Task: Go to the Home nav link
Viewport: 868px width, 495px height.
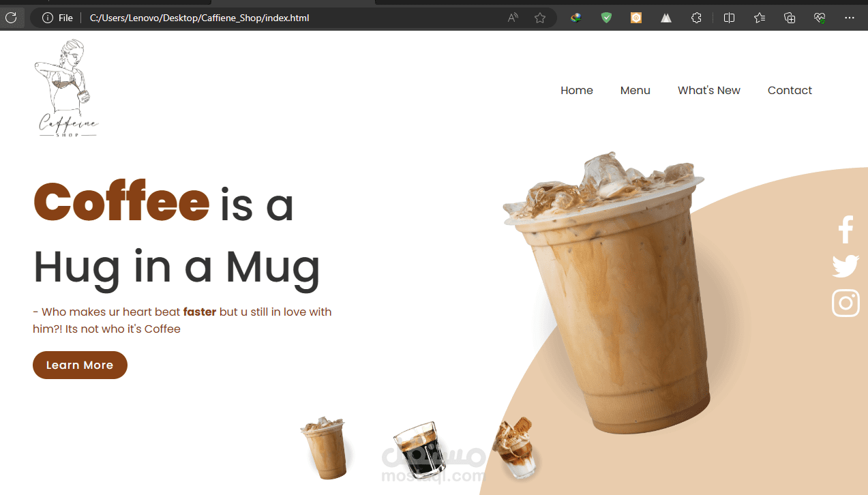Action: [577, 90]
